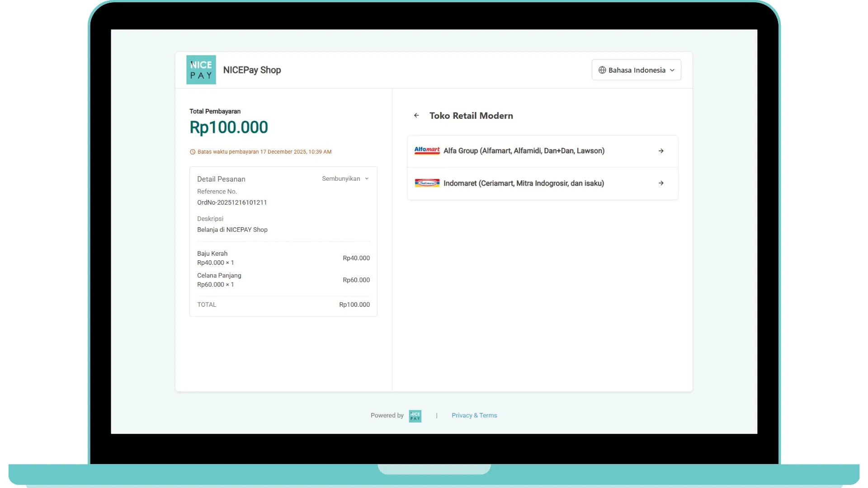Open Privacy & Terms link

(474, 415)
